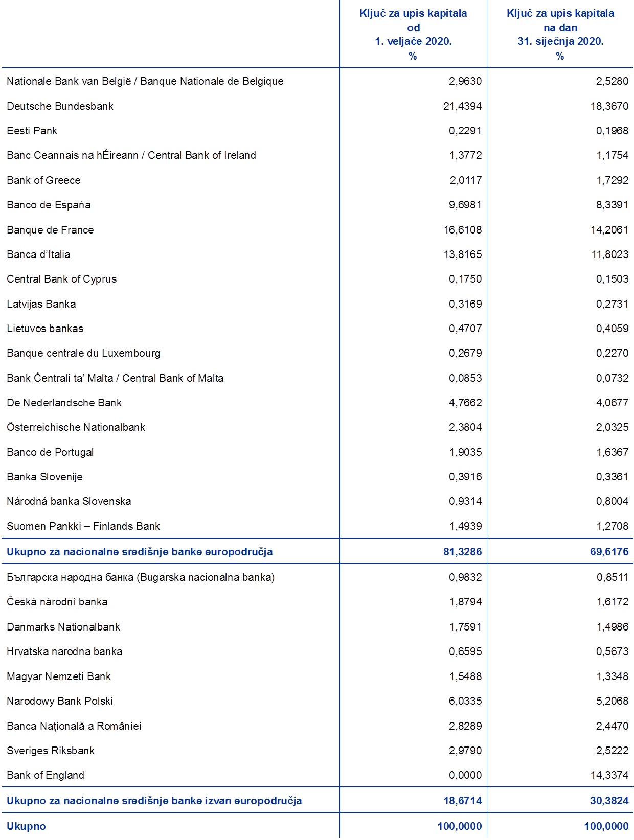Select the euro area total row label
This screenshot has height=840, width=634.
(140, 552)
